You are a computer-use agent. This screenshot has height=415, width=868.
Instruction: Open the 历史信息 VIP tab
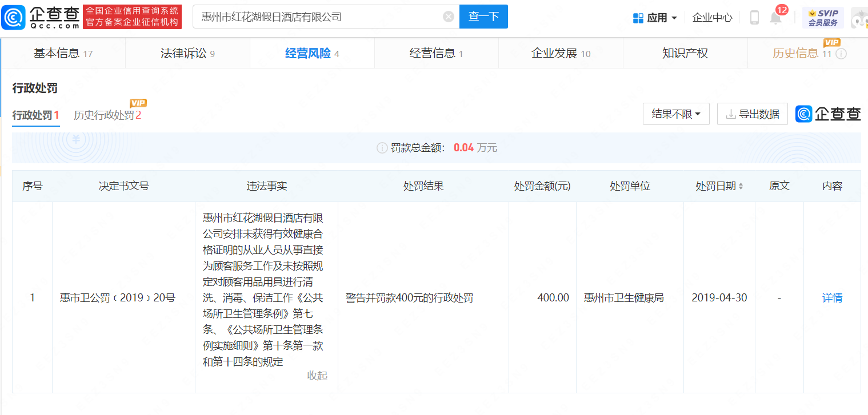pos(807,54)
